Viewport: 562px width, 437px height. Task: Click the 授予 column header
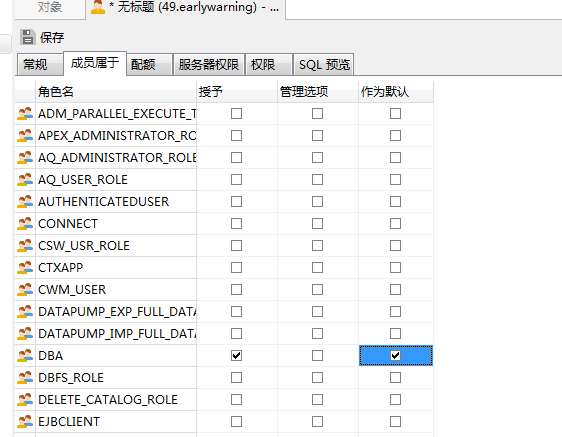point(237,92)
